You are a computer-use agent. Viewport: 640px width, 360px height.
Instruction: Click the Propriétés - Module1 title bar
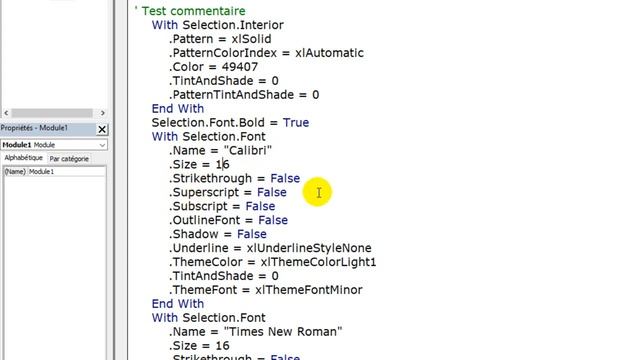pyautogui.click(x=48, y=128)
